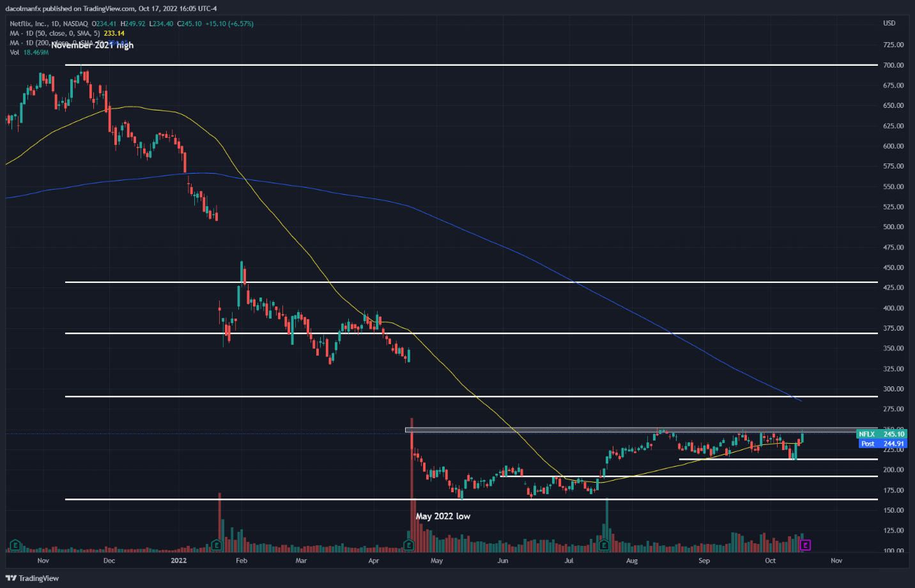This screenshot has height=588, width=915.
Task: Click the 600.00 price axis label
Action: 893,146
